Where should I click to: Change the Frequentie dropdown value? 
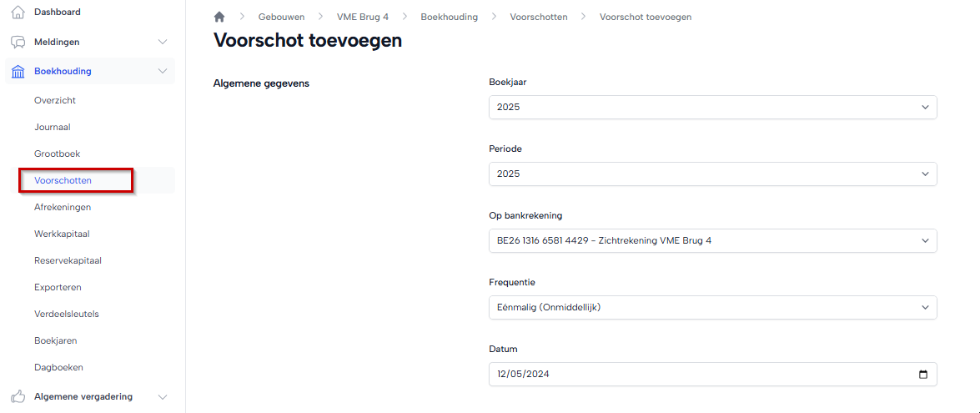[x=712, y=308]
